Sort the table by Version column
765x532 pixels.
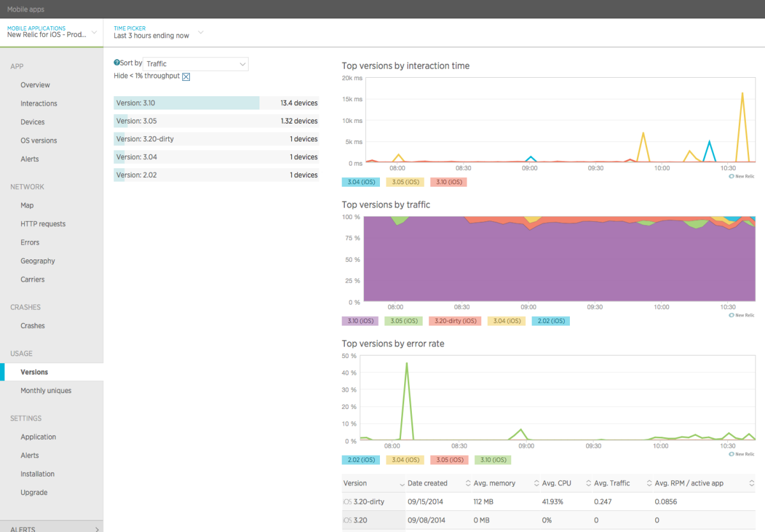pyautogui.click(x=374, y=483)
